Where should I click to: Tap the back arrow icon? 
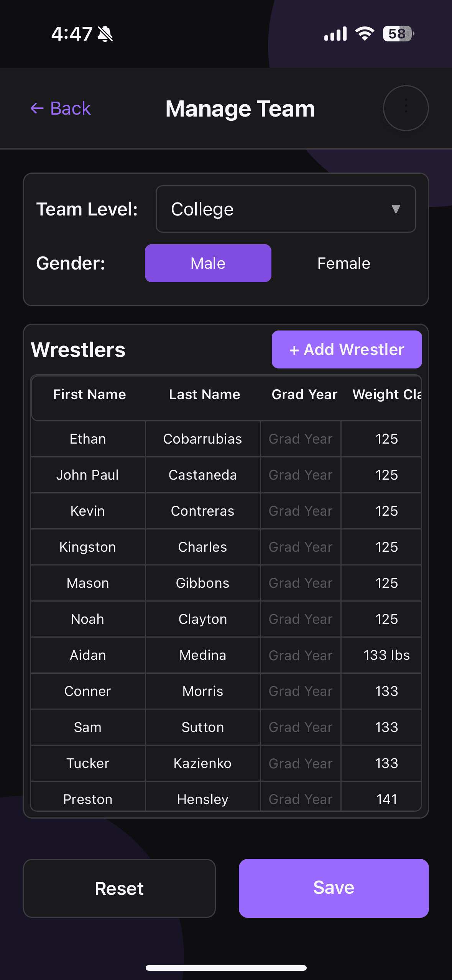click(37, 109)
